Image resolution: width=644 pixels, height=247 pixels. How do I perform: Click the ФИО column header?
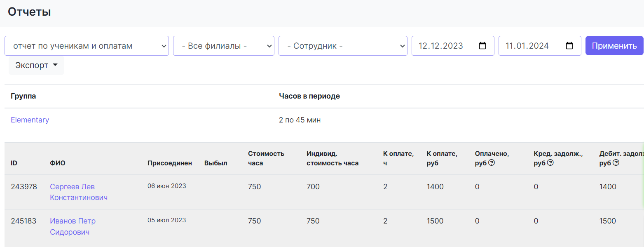tap(58, 163)
